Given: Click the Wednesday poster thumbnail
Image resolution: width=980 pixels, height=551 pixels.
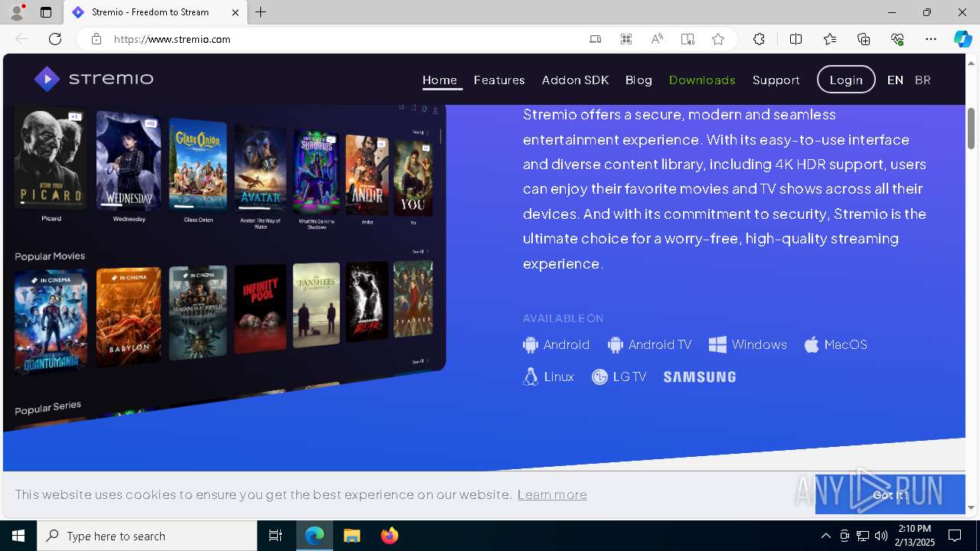Looking at the screenshot, I should (129, 161).
